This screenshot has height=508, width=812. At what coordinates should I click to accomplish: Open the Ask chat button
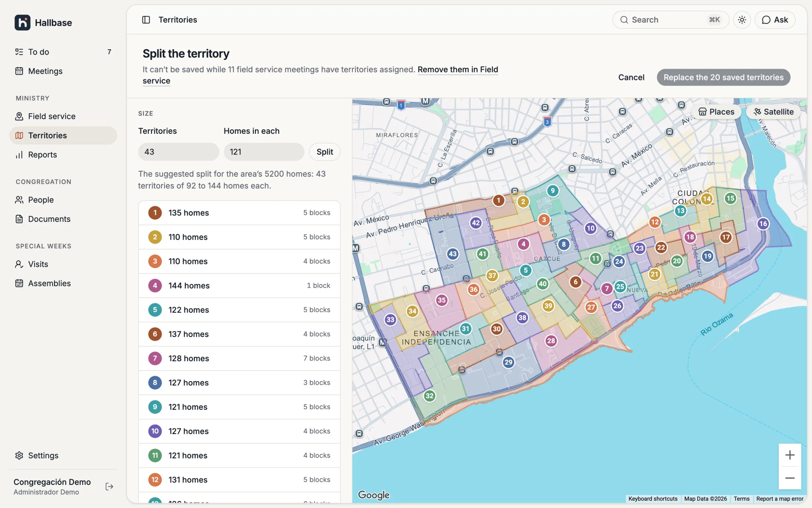775,20
